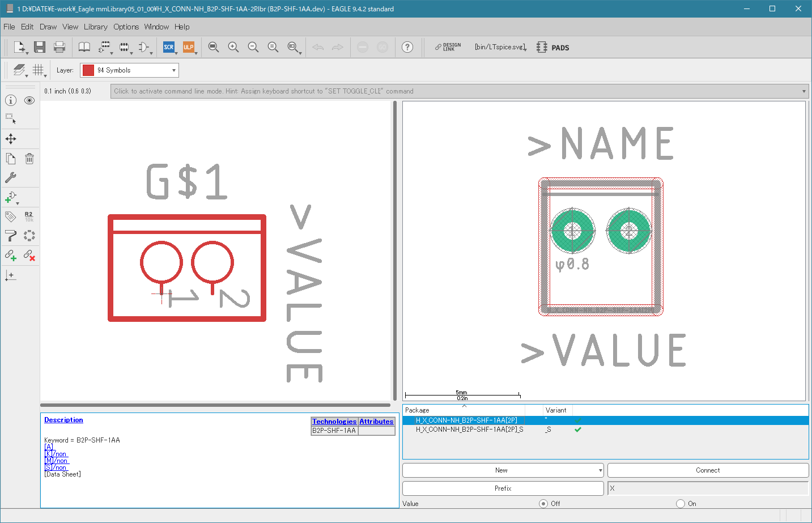Open the File menu
The width and height of the screenshot is (812, 523).
coord(9,27)
